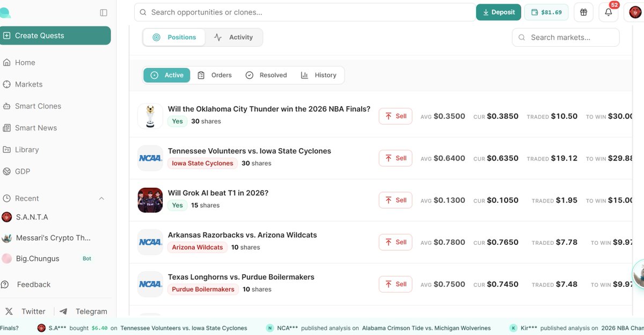Open the gift rewards icon
Image resolution: width=644 pixels, height=335 pixels.
[x=583, y=12]
